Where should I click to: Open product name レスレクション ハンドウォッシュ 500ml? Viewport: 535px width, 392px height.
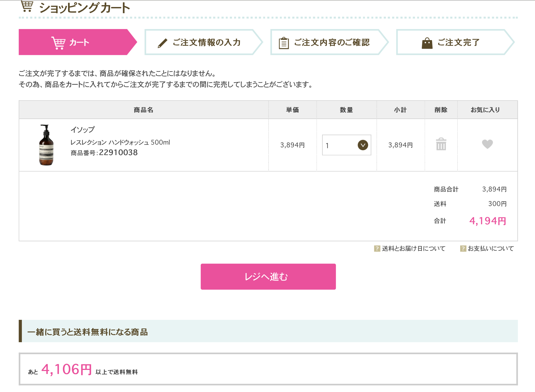(120, 142)
